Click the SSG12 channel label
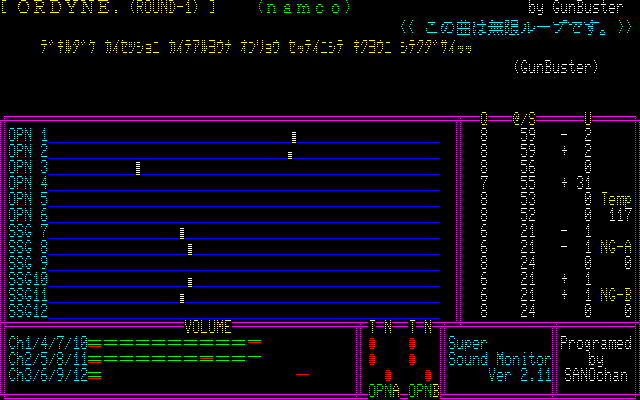The height and width of the screenshot is (400, 640). [x=28, y=311]
